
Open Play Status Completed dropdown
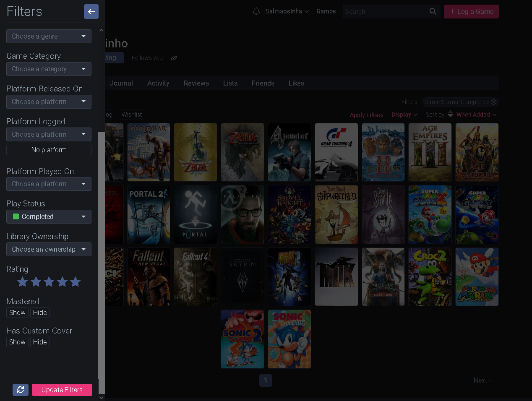[x=49, y=217]
